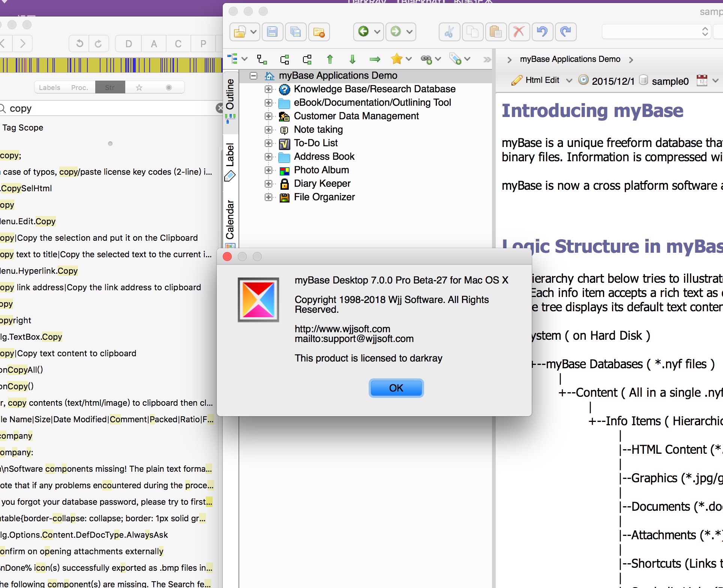Screen dimensions: 723x588
Task: Click the red X Delete icon
Action: click(519, 32)
